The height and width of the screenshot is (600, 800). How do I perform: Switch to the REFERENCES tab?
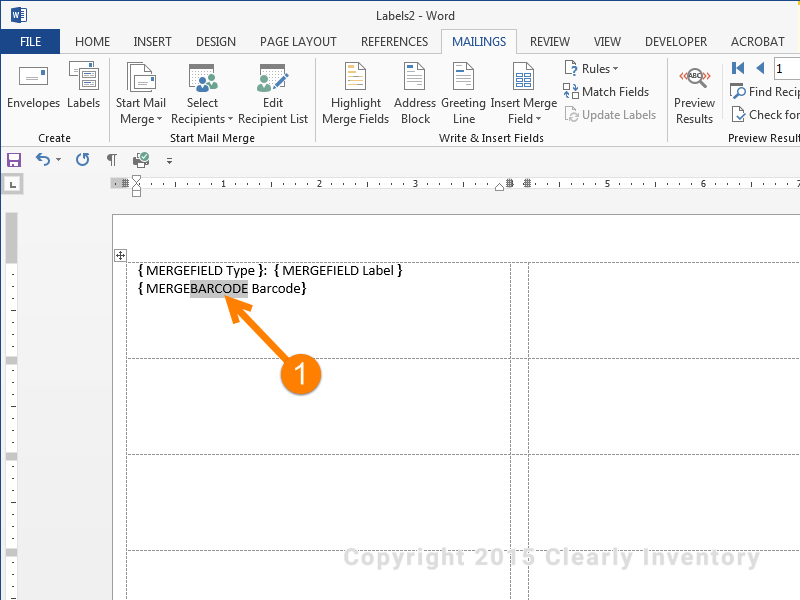click(394, 41)
